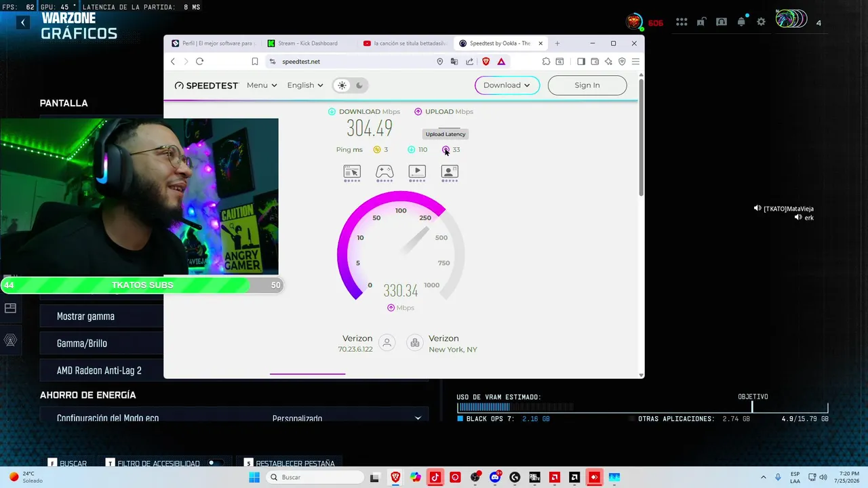Bookmark the Speedtest page
Viewport: 868px width, 488px height.
[x=255, y=62]
